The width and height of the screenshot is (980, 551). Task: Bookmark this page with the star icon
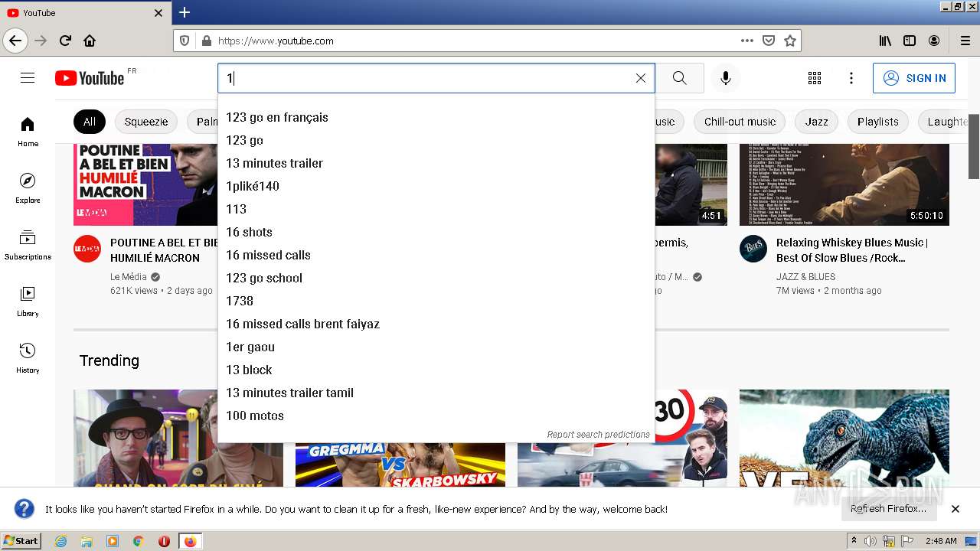coord(790,41)
